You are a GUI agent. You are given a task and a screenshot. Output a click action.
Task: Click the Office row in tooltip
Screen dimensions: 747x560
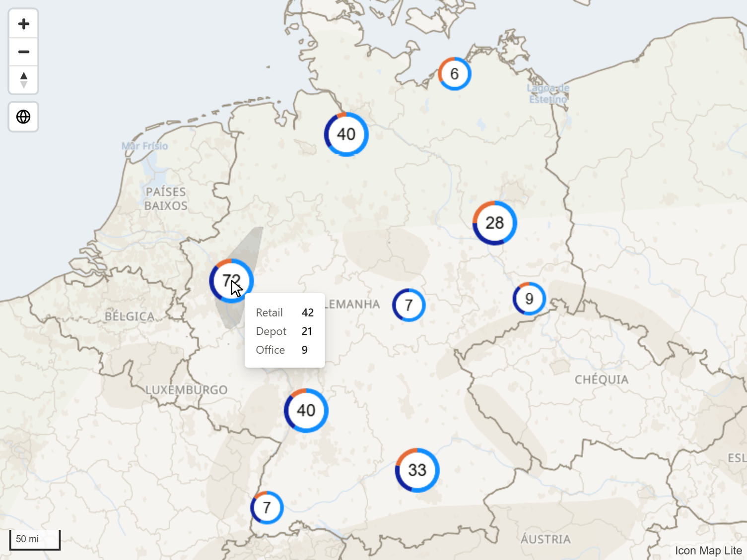285,350
